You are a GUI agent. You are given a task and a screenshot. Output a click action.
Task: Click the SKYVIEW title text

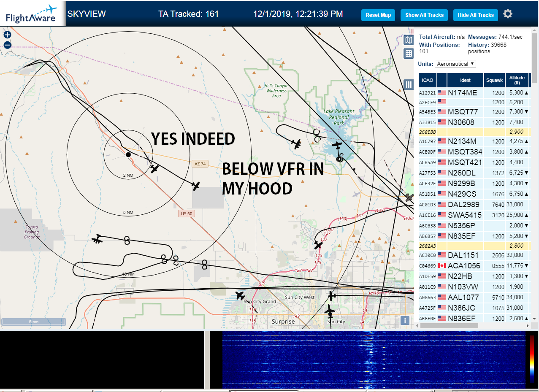87,14
